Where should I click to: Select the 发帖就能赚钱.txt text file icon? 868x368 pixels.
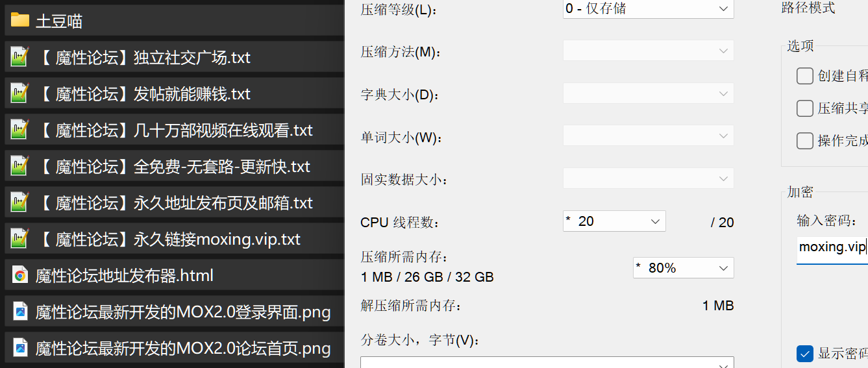pyautogui.click(x=20, y=93)
